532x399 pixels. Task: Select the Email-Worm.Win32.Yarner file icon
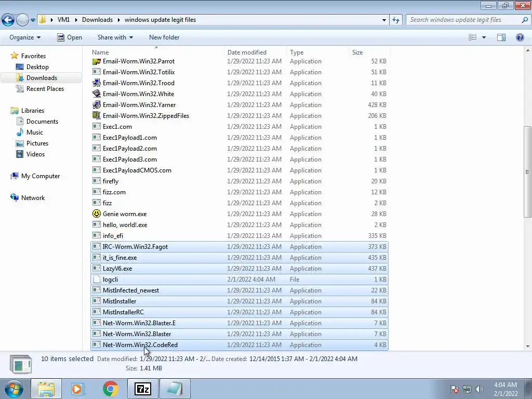(x=96, y=105)
